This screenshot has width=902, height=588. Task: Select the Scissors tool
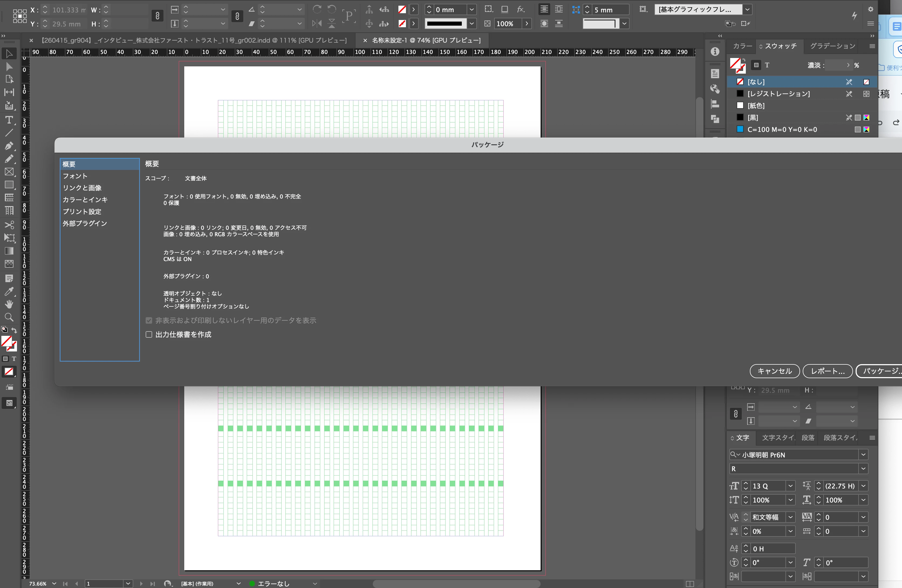click(9, 225)
